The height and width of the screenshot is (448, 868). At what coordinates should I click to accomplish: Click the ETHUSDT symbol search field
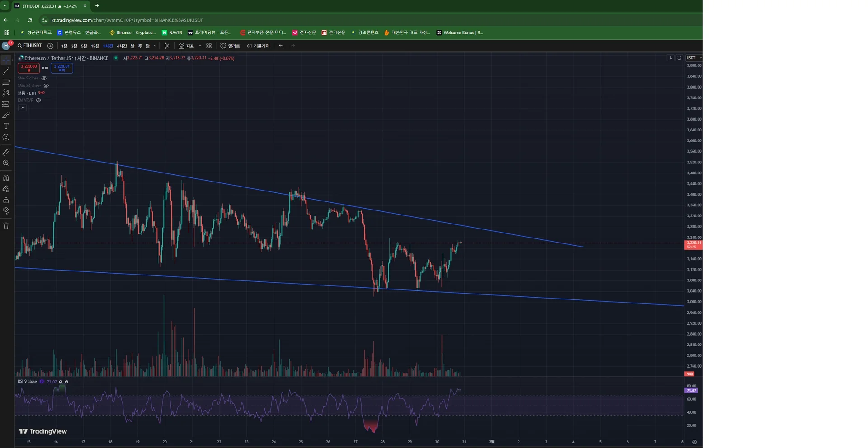29,46
